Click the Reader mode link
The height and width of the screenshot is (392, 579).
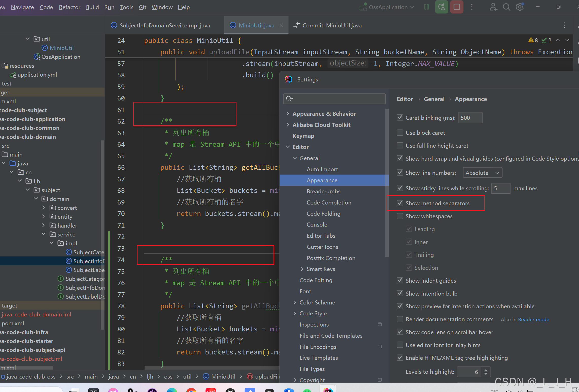[533, 319]
